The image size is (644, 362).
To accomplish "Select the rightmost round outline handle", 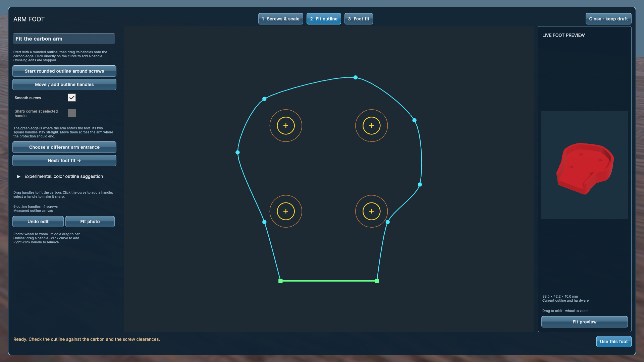I will coord(420,185).
